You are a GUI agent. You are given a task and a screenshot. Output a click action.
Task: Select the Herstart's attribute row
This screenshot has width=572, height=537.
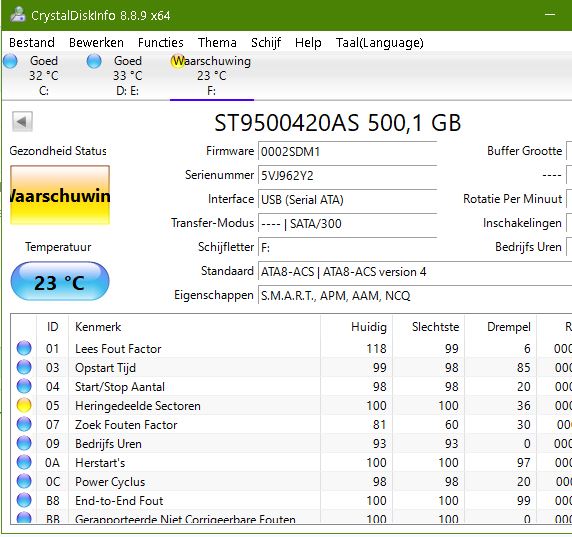point(291,462)
